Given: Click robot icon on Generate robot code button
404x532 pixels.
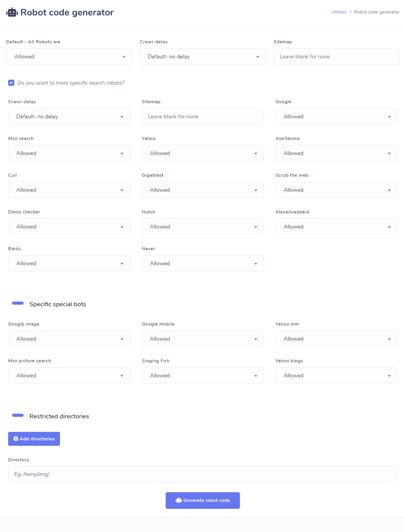Looking at the screenshot, I should [178, 500].
